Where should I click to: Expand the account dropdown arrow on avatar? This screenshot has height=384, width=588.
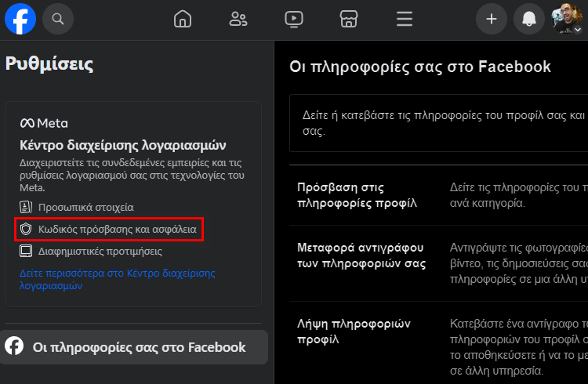[578, 29]
